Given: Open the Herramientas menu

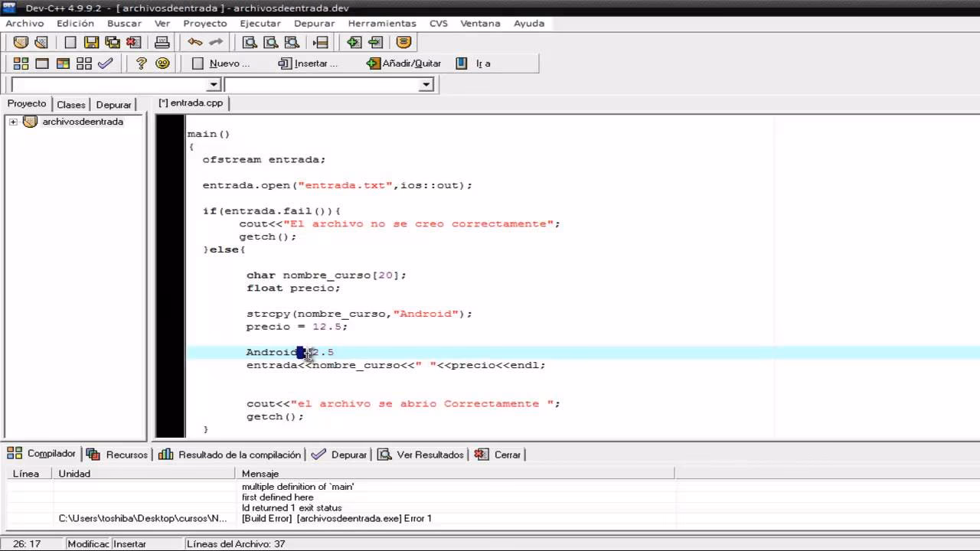Looking at the screenshot, I should 382,24.
